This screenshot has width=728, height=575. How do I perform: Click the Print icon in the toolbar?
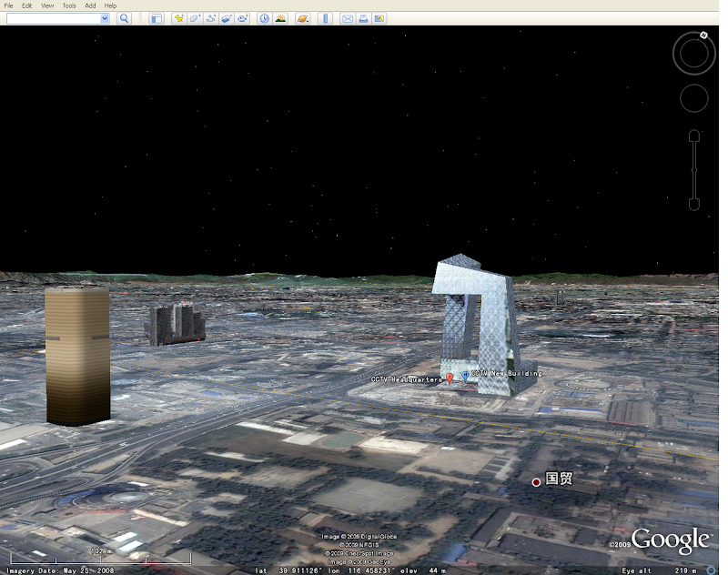[363, 18]
